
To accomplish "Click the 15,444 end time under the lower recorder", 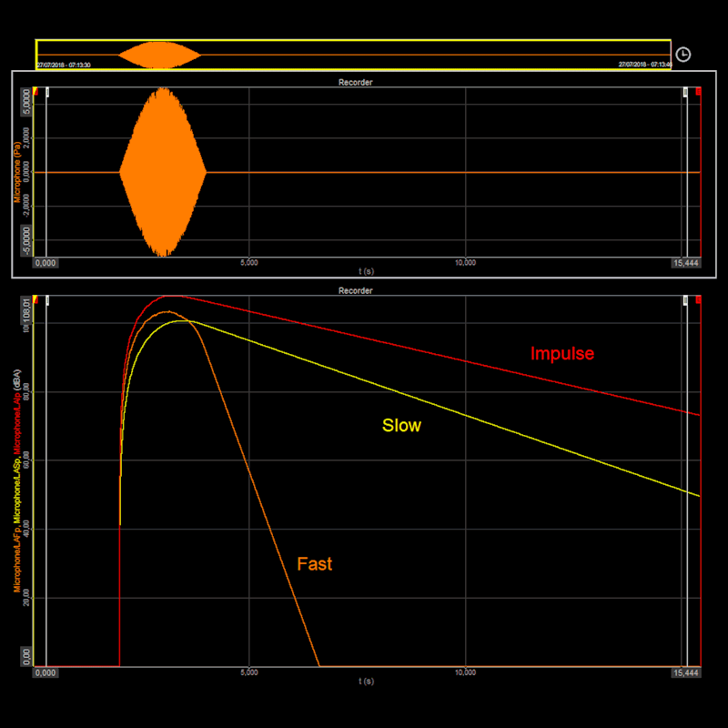I will pos(686,672).
